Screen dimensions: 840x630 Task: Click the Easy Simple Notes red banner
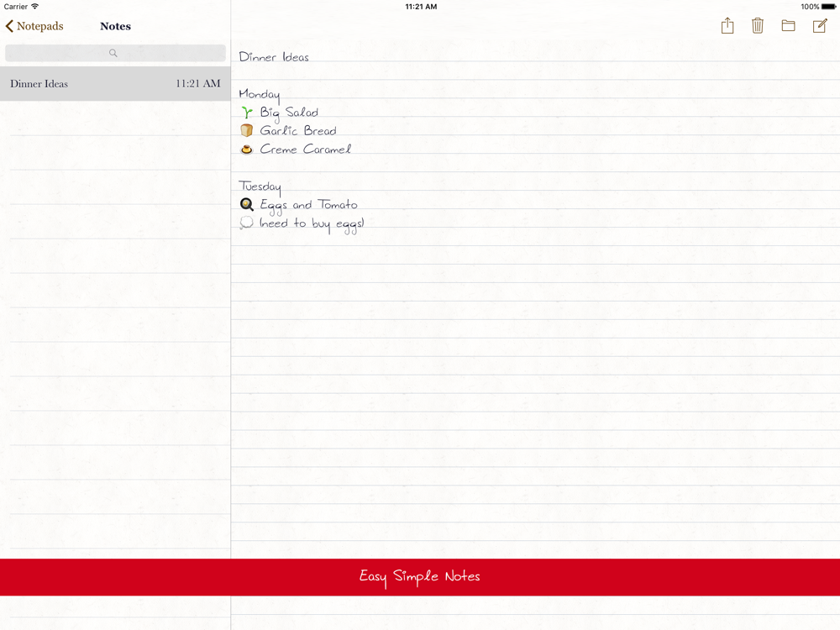[420, 577]
